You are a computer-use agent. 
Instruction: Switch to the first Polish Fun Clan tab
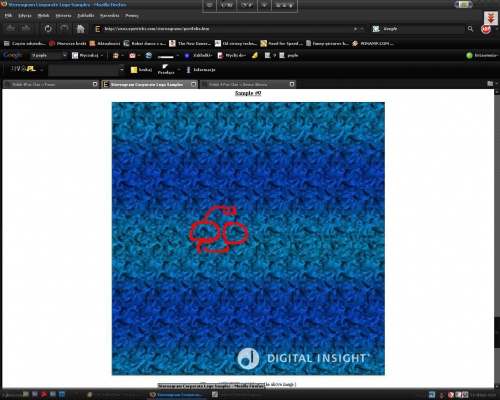pyautogui.click(x=51, y=84)
